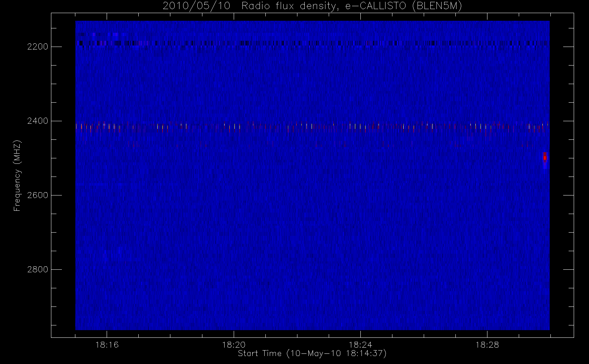Select the 2600 frequency axis label
This screenshot has height=364, width=589.
tap(38, 195)
